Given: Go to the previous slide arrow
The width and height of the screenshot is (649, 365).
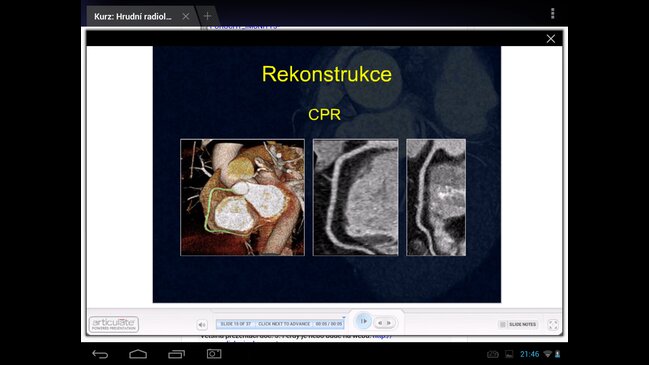Looking at the screenshot, I should tap(380, 323).
